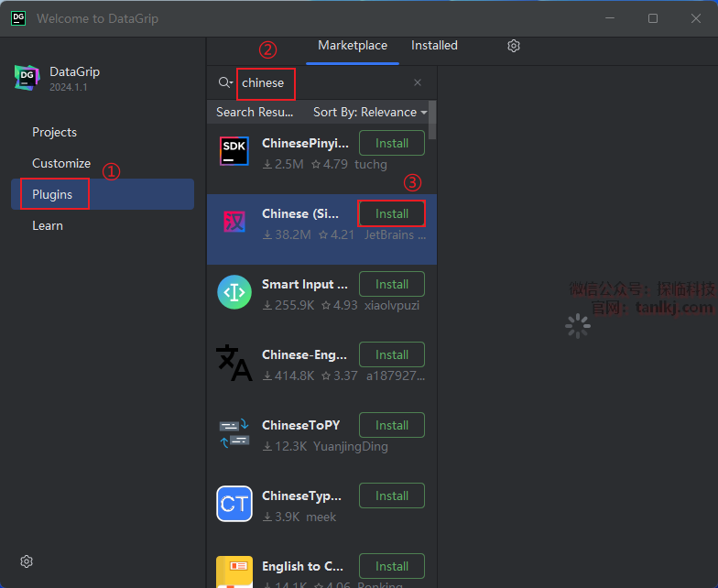Install the ChineseTypography plugin
Image resolution: width=718 pixels, height=588 pixels.
(392, 495)
